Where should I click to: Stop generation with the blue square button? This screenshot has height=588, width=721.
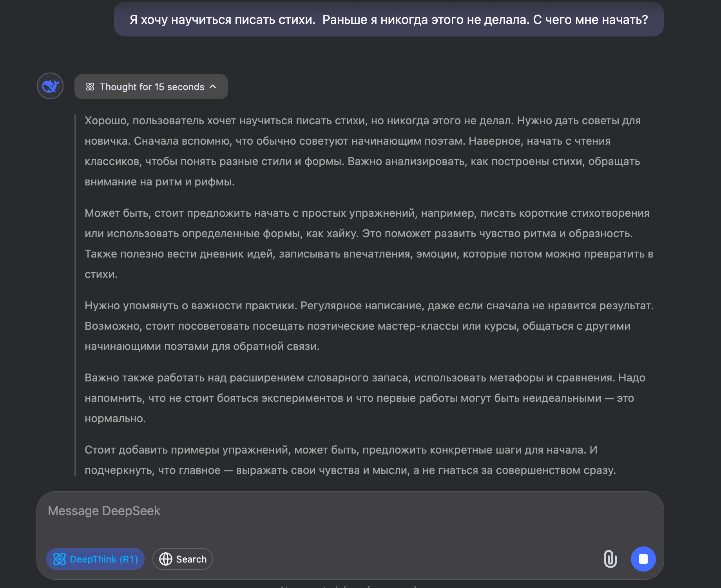point(643,559)
